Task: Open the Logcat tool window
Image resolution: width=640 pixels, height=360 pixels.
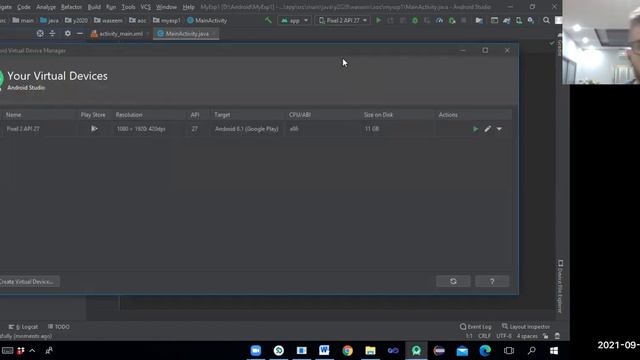Action: coord(23,327)
